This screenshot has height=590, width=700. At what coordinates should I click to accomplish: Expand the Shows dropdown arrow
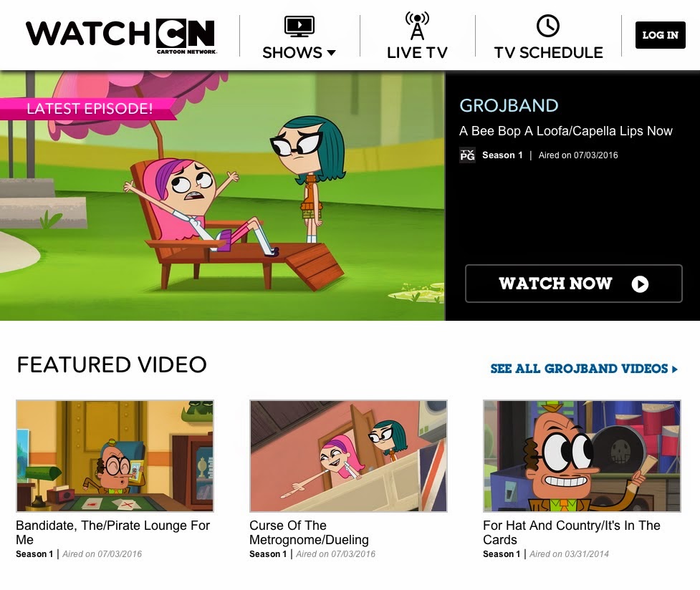click(x=331, y=53)
